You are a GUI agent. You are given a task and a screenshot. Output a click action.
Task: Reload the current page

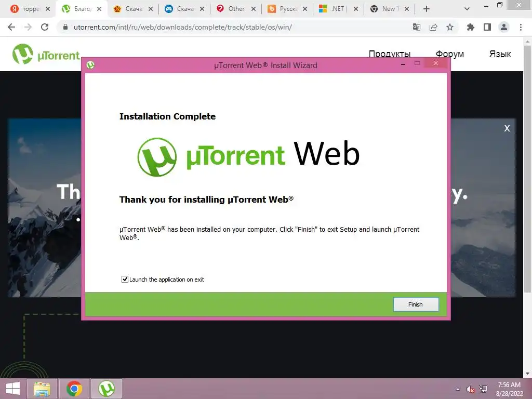coord(45,27)
